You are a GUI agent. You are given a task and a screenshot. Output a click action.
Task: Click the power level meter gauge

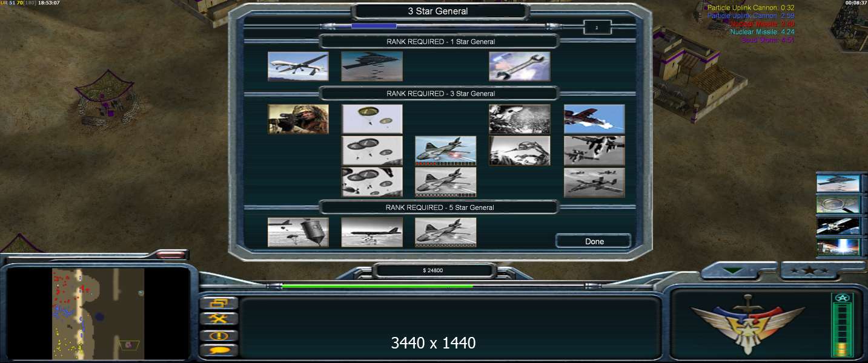(843, 326)
